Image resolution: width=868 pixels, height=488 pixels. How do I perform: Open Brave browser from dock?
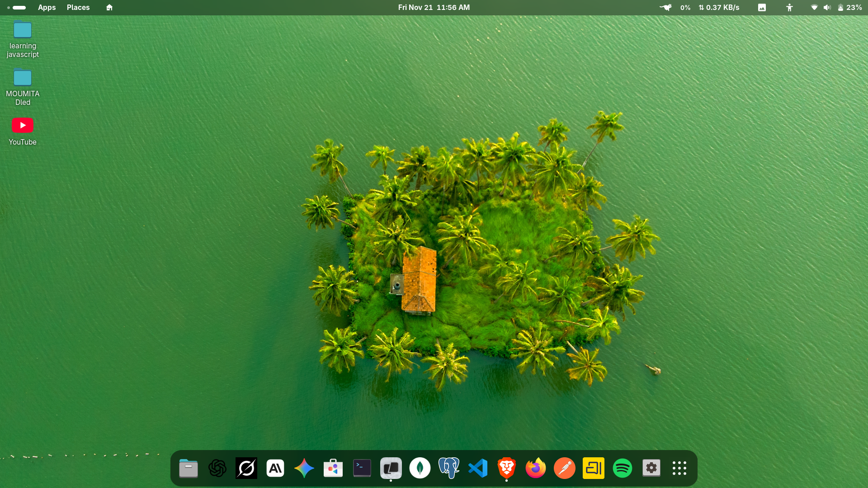pos(506,468)
